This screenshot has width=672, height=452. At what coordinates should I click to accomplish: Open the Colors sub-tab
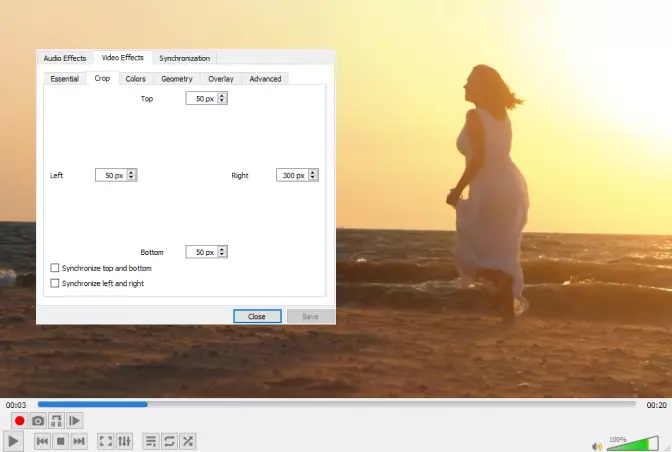[x=135, y=79]
